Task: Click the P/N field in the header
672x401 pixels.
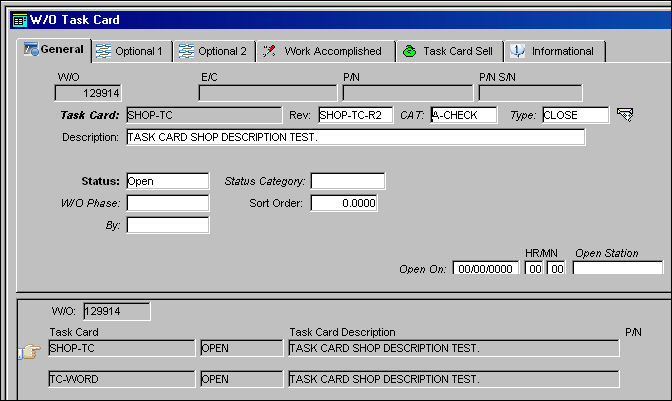Action: tap(408, 93)
